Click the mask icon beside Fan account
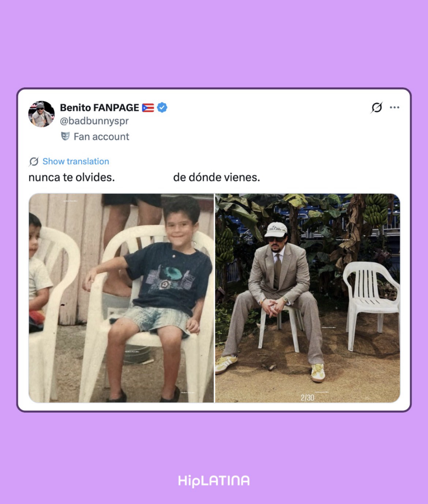This screenshot has height=504, width=428. coord(65,137)
